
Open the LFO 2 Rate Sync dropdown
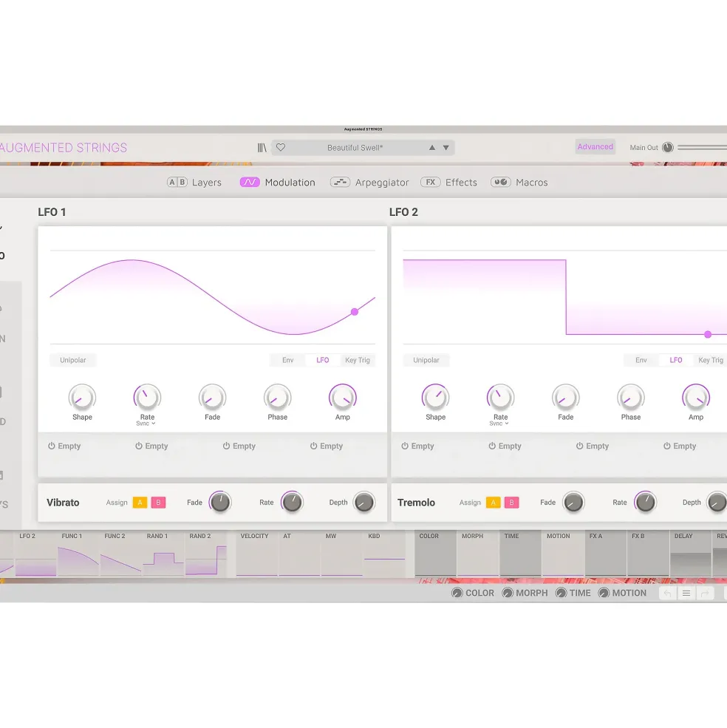499,423
